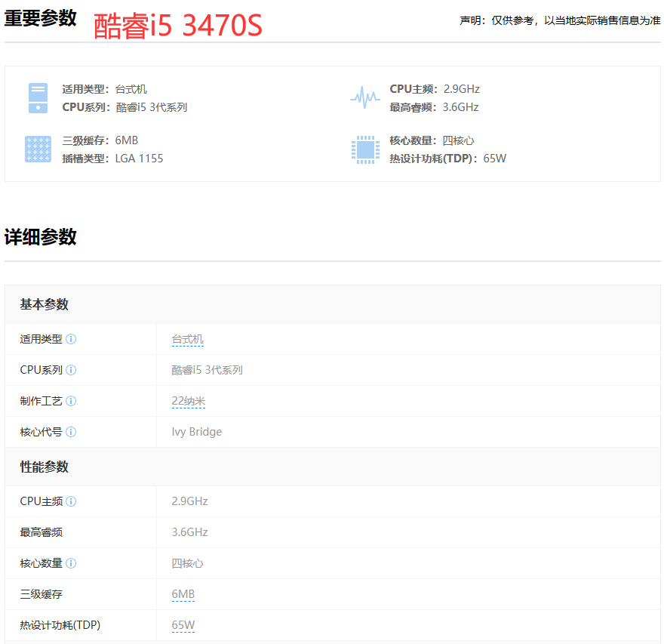The image size is (664, 644).
Task: Select the 65W value in summary box
Action: pos(495,159)
